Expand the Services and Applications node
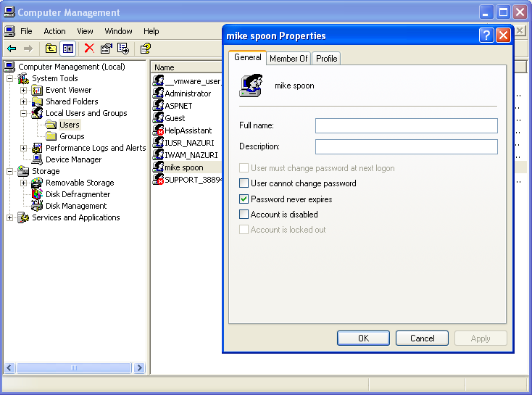The height and width of the screenshot is (395, 532). click(10, 218)
